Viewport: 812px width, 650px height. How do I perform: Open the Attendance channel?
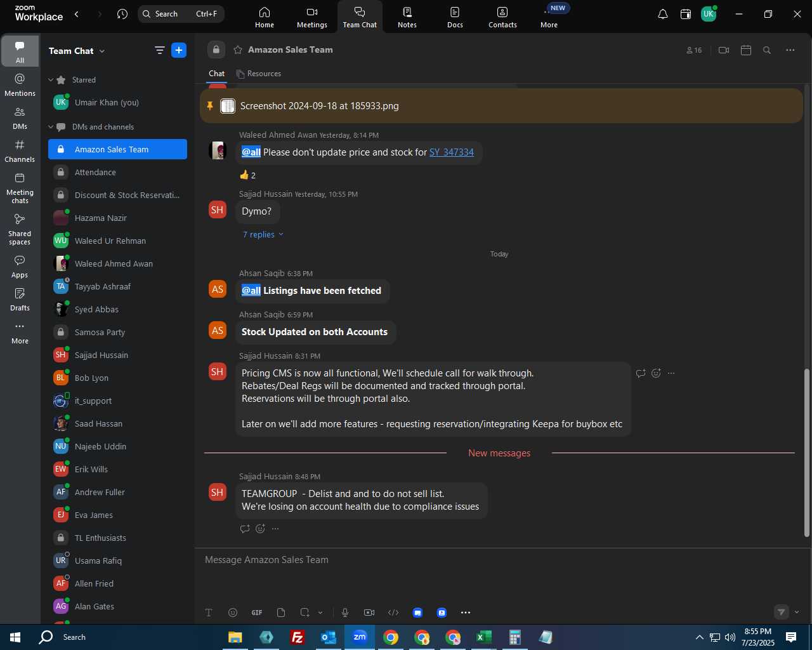[117, 173]
